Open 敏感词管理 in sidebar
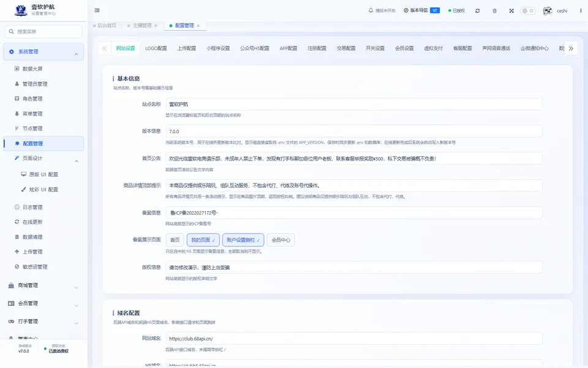 (x=35, y=267)
